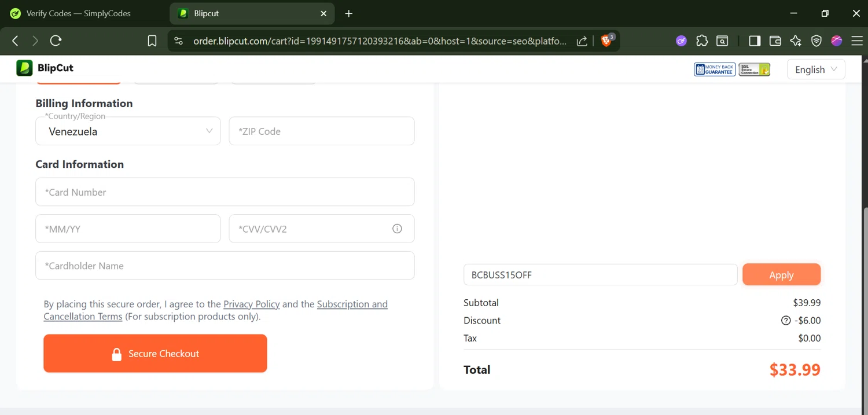Viewport: 868px width, 415px height.
Task: Click the MM/YY expiry field
Action: 128,229
